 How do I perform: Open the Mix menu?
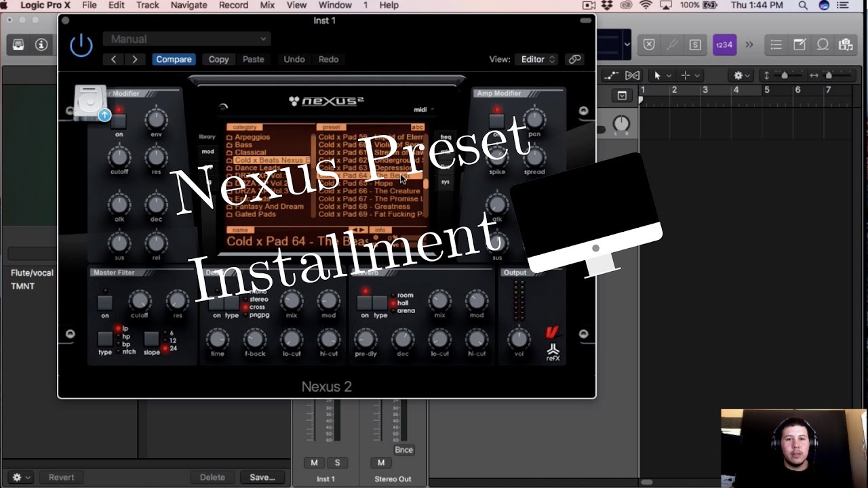coord(267,5)
